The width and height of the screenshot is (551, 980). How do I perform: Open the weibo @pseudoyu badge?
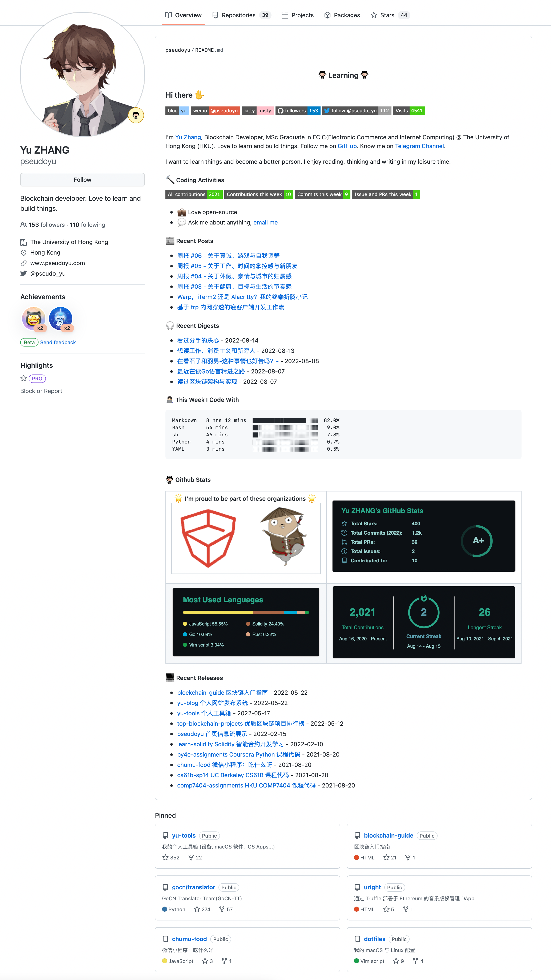click(215, 111)
